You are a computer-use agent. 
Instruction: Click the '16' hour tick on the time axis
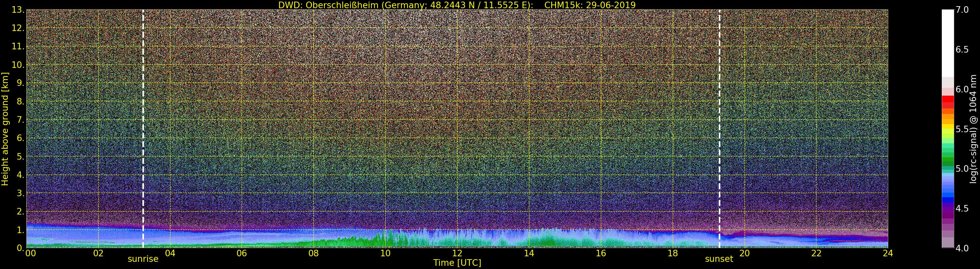[x=601, y=253]
